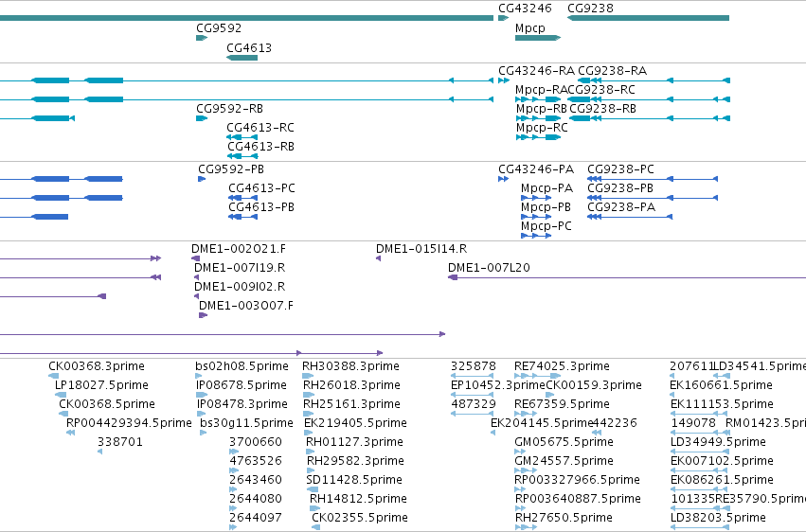
Task: Click the CG43246 gene label
Action: [x=525, y=9]
